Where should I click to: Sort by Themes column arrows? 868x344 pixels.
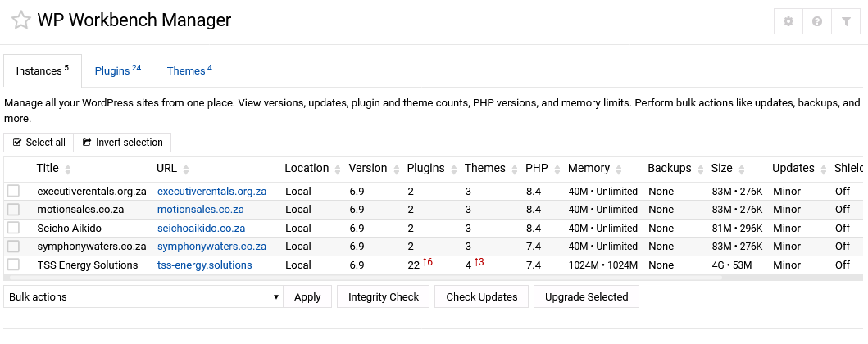click(x=514, y=169)
